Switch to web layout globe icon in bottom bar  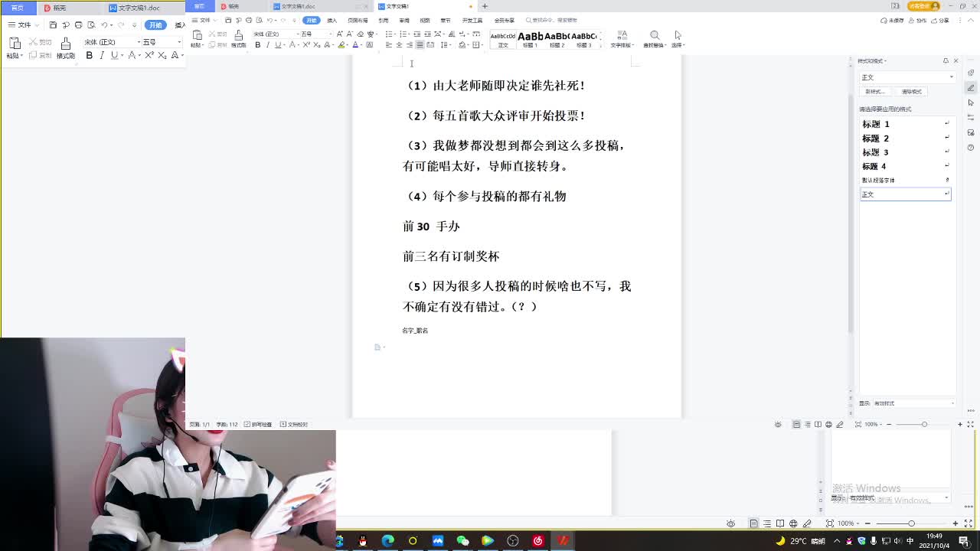(x=793, y=523)
